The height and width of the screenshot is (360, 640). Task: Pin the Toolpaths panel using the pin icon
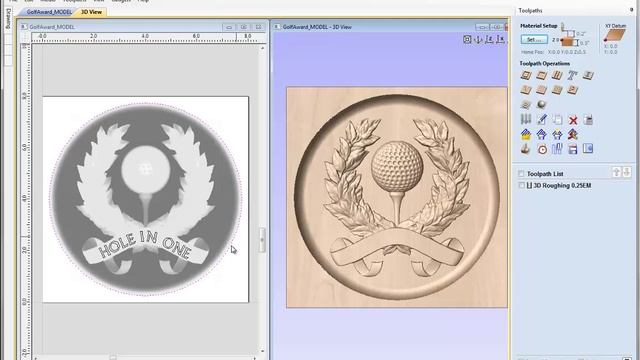[x=631, y=10]
